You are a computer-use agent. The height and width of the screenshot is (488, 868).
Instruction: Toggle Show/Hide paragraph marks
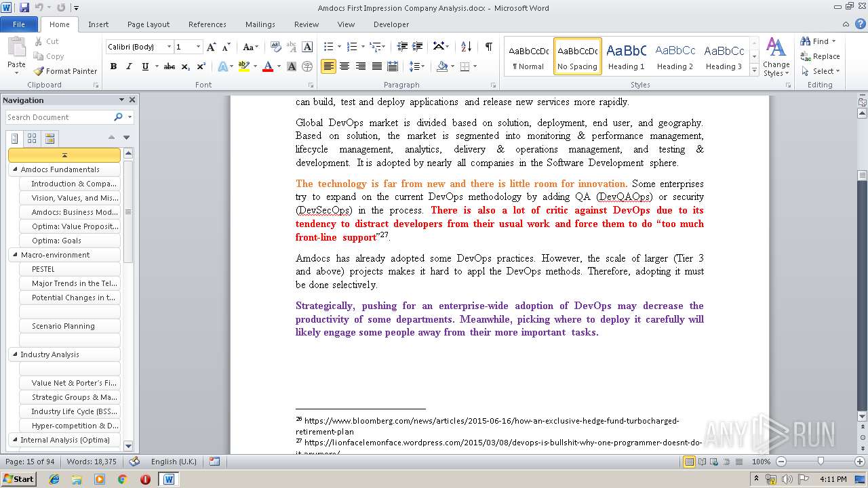pyautogui.click(x=488, y=47)
